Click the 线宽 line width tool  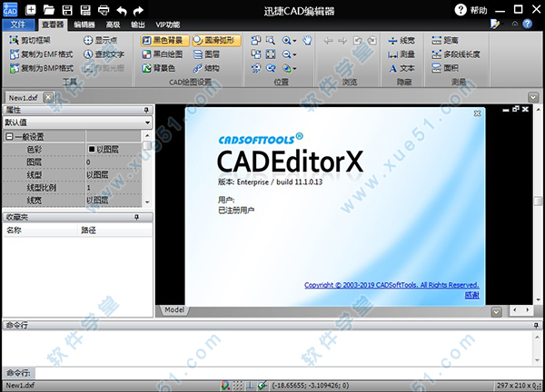pos(401,40)
